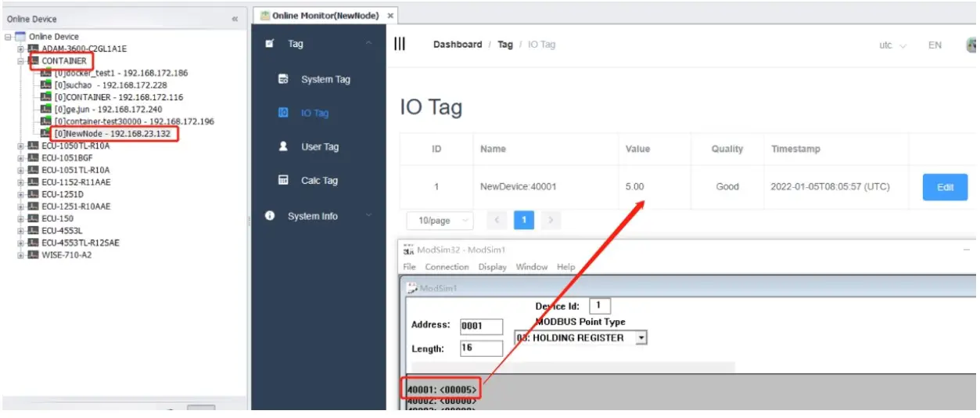The height and width of the screenshot is (418, 980).
Task: Click the NewNode device icon in tree
Action: click(x=45, y=134)
